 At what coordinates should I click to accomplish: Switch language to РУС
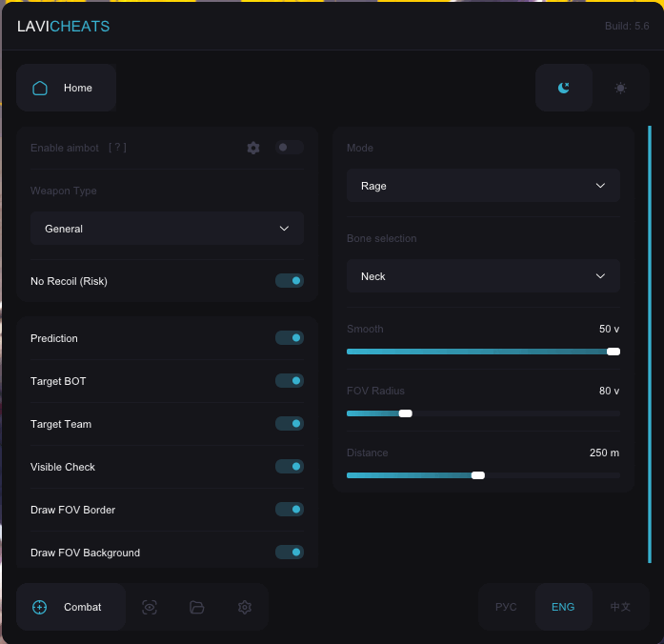coord(506,607)
